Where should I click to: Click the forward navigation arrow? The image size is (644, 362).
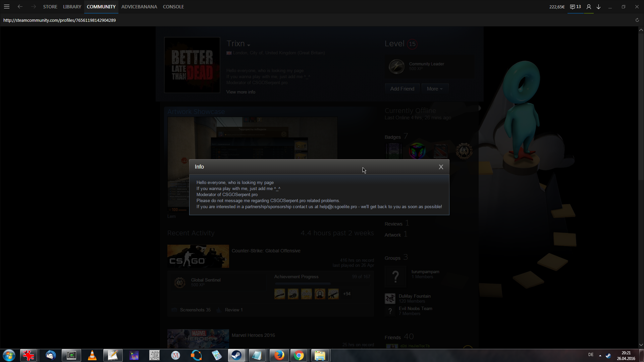click(33, 7)
